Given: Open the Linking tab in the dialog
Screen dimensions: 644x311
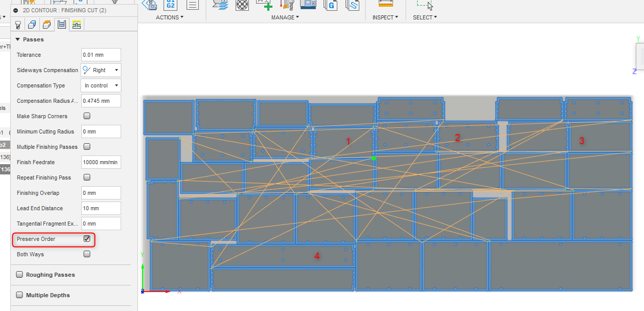Looking at the screenshot, I should pos(77,24).
